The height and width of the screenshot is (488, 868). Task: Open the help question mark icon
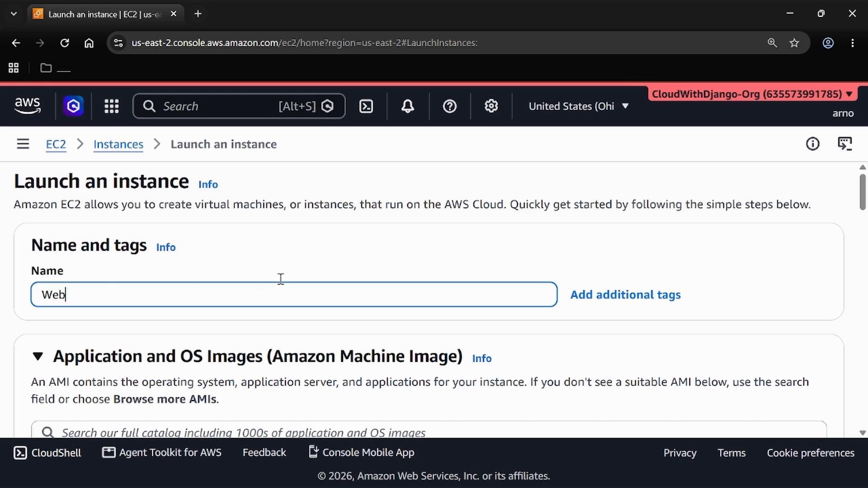point(449,106)
